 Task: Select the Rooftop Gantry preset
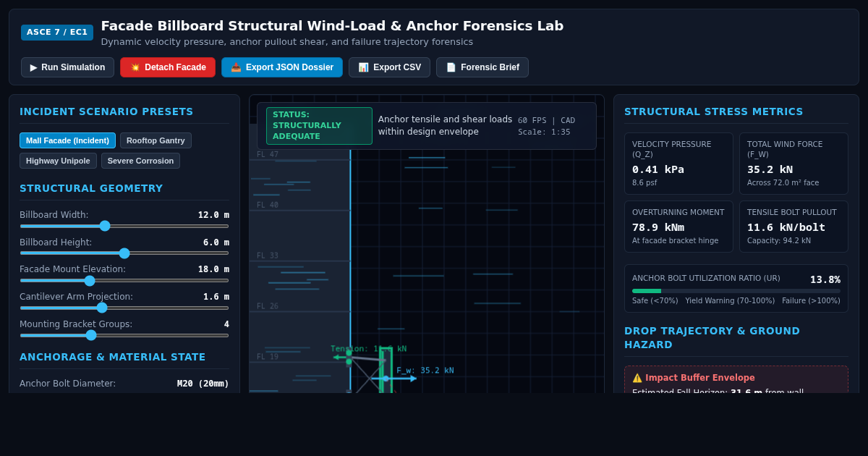pos(156,140)
